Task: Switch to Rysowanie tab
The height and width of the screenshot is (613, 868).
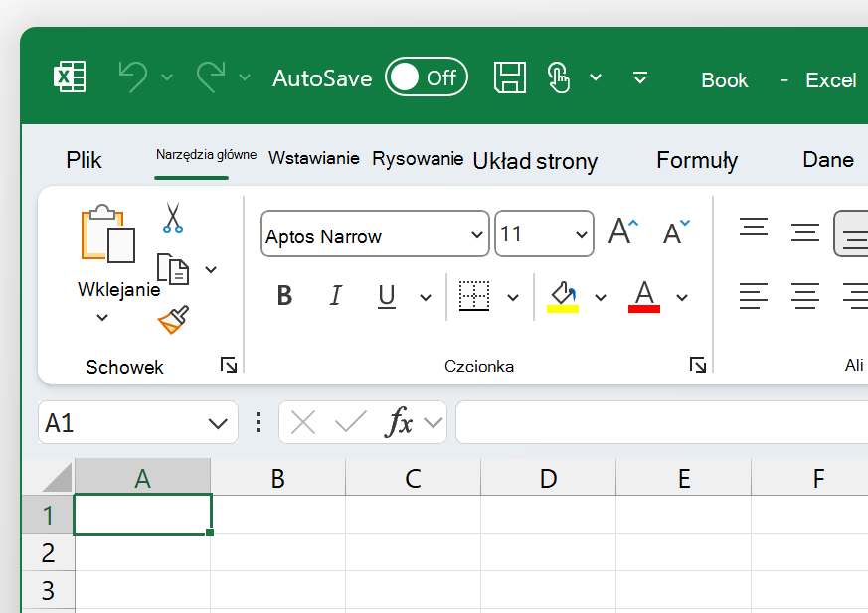Action: click(418, 158)
